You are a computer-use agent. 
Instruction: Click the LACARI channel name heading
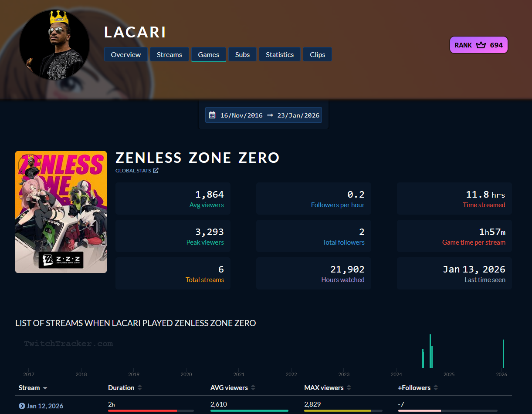(135, 32)
